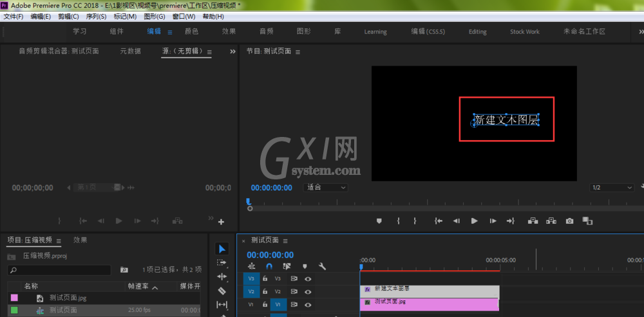The image size is (644, 317).
Task: Open the 文件(F) menu
Action: click(14, 17)
